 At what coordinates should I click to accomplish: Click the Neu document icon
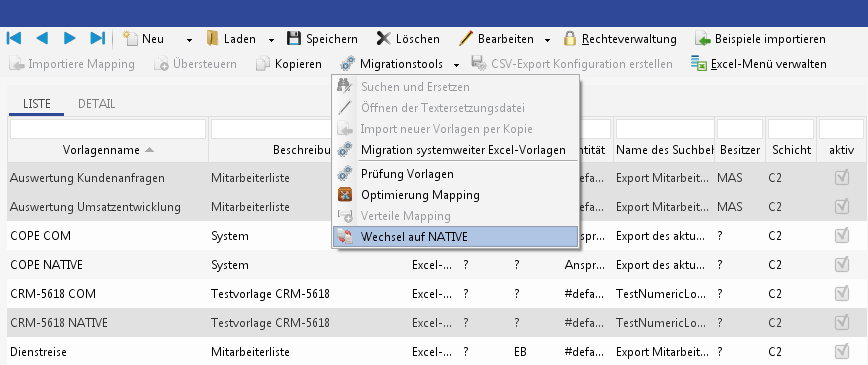[x=130, y=38]
